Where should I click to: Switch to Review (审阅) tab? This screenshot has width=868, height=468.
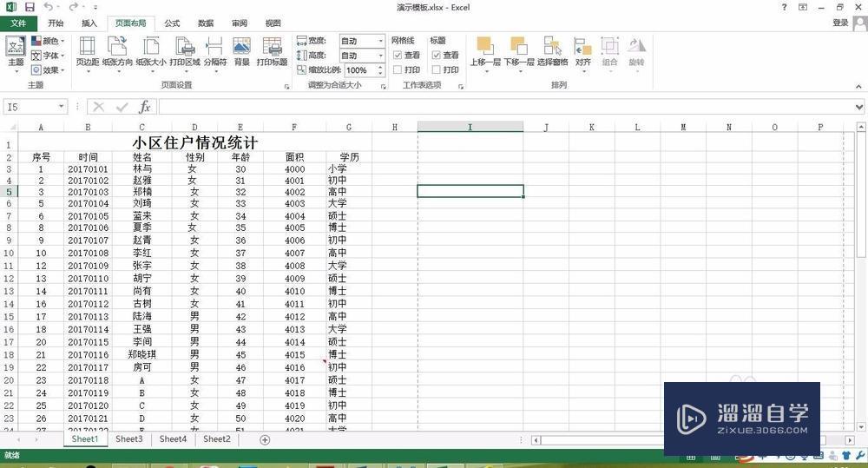[240, 23]
